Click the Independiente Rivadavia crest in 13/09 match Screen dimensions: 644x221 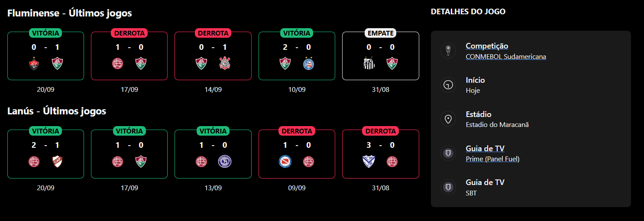pos(224,162)
